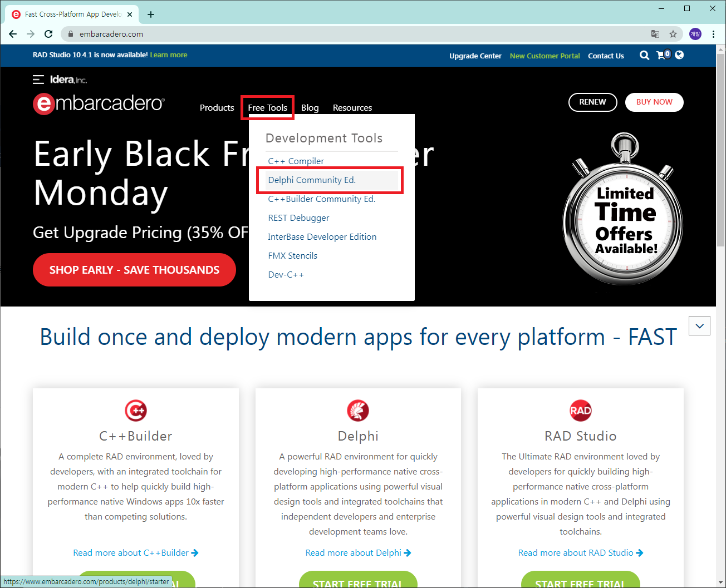Go forward using the browser forward arrow
The width and height of the screenshot is (726, 588).
(31, 34)
